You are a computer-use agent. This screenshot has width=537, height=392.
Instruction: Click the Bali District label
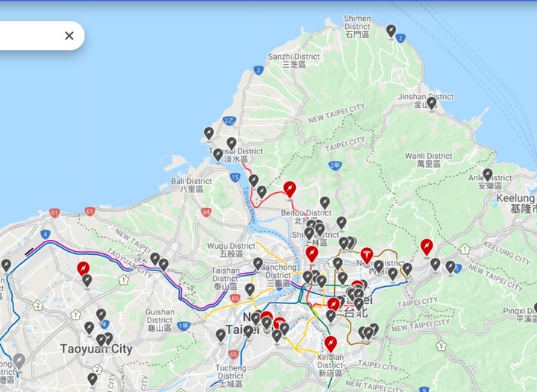192,185
